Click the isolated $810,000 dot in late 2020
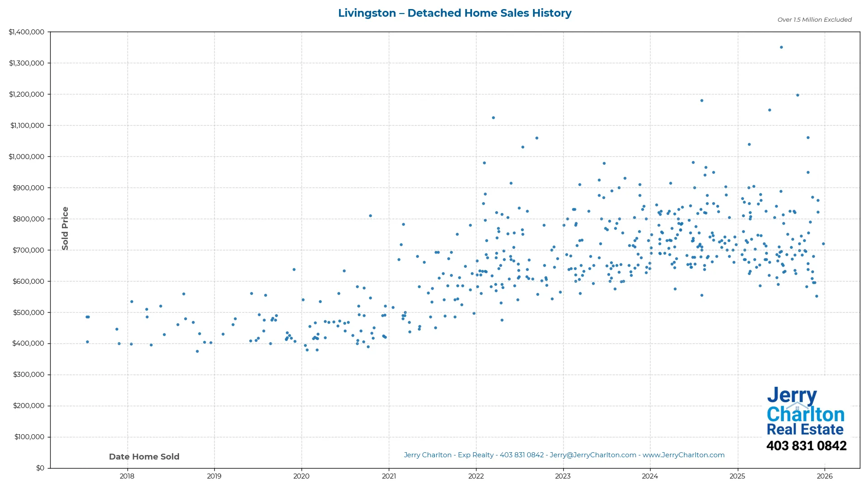Image resolution: width=868 pixels, height=488 pixels. [370, 216]
